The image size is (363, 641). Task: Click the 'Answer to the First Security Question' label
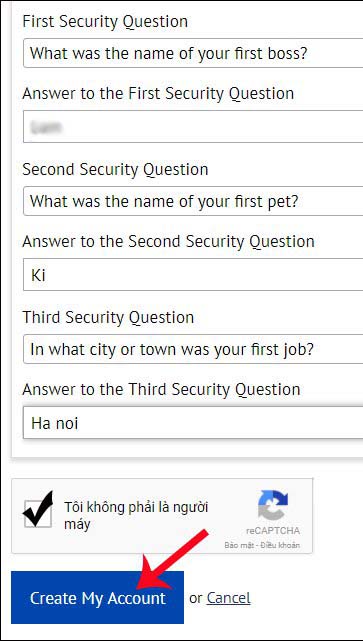click(158, 94)
